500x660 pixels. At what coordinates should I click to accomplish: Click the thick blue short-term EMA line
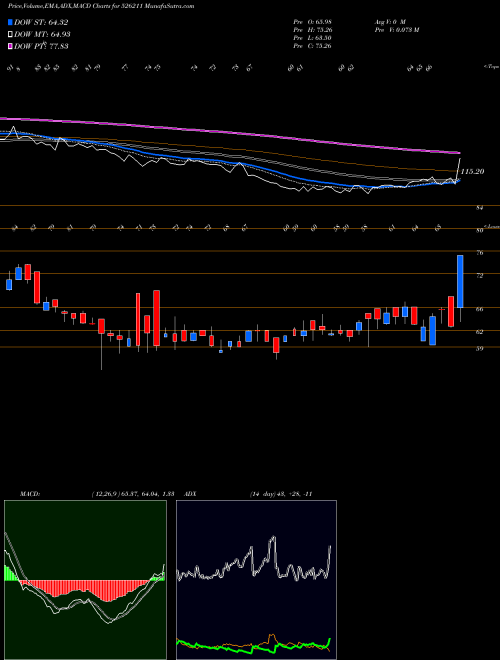(x=231, y=164)
